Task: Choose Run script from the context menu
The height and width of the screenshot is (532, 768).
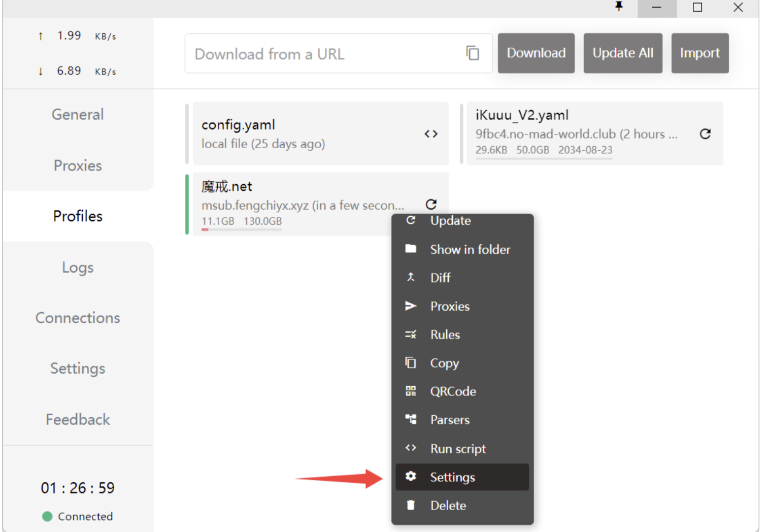Action: 462,449
